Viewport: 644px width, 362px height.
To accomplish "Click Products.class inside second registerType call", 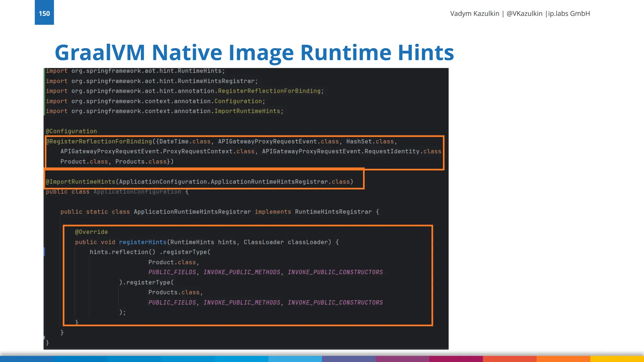I will (174, 292).
